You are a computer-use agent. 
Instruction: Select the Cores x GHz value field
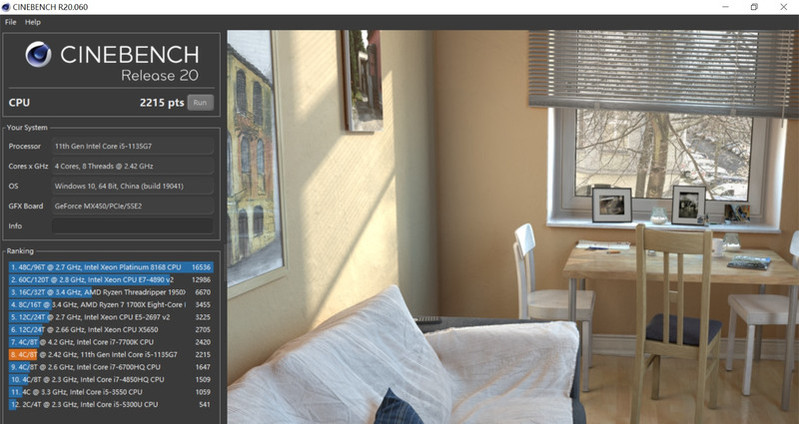coord(132,166)
